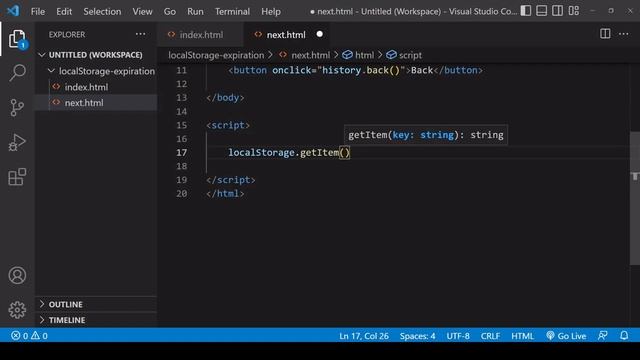
Task: Click history.back() in the button line
Action: (361, 70)
